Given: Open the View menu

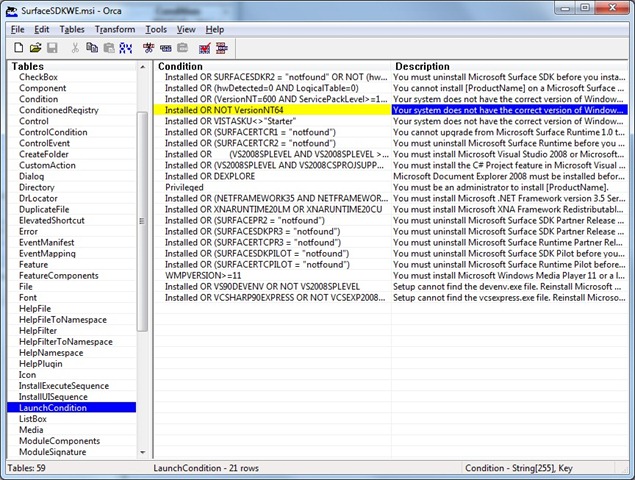Looking at the screenshot, I should pos(186,30).
